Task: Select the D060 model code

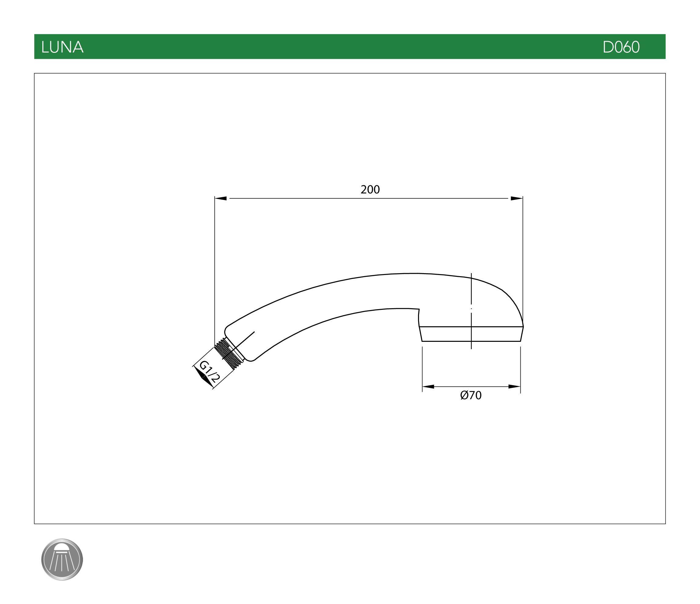Action: [621, 47]
